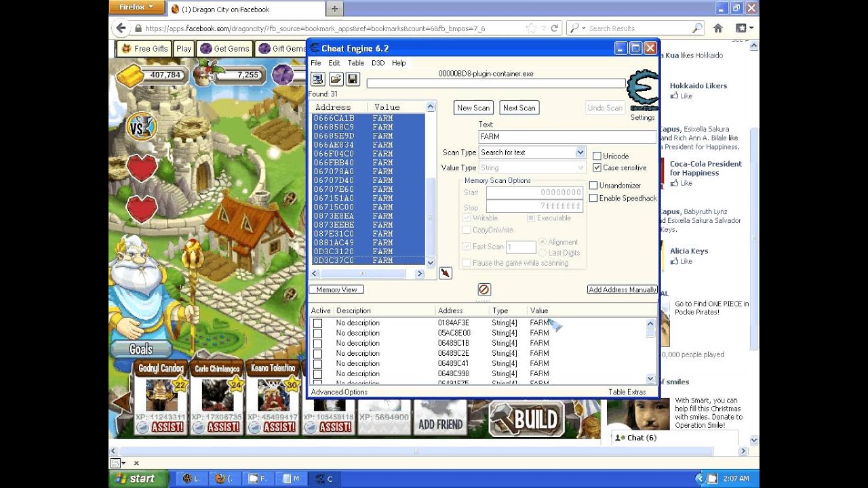Open the add-on bar dropdown arrow
The image size is (868, 488).
coord(123,464)
